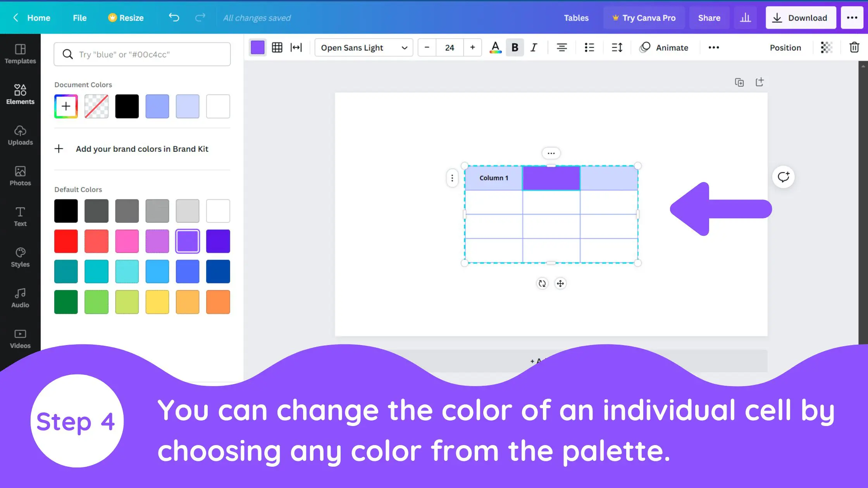Select the bullet list icon
Screen dimensions: 868x488
click(x=589, y=48)
